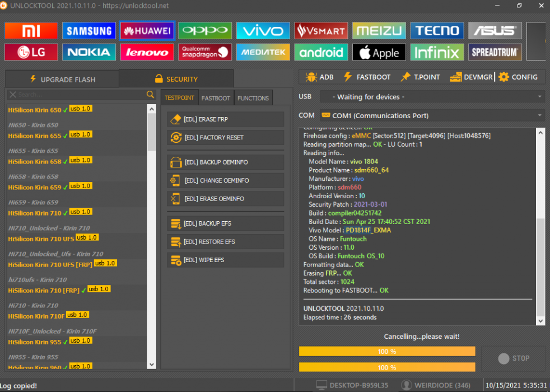Open the MediaTek section
550x392 pixels.
point(263,52)
